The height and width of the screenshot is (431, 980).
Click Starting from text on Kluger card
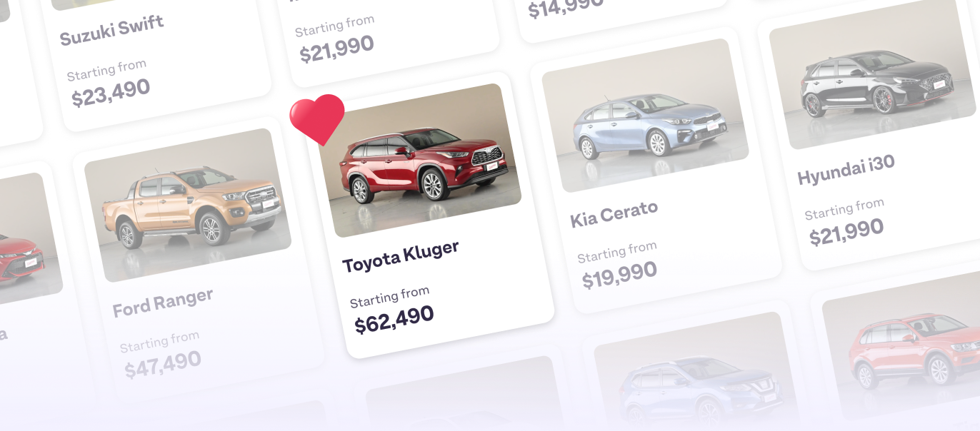pos(390,297)
